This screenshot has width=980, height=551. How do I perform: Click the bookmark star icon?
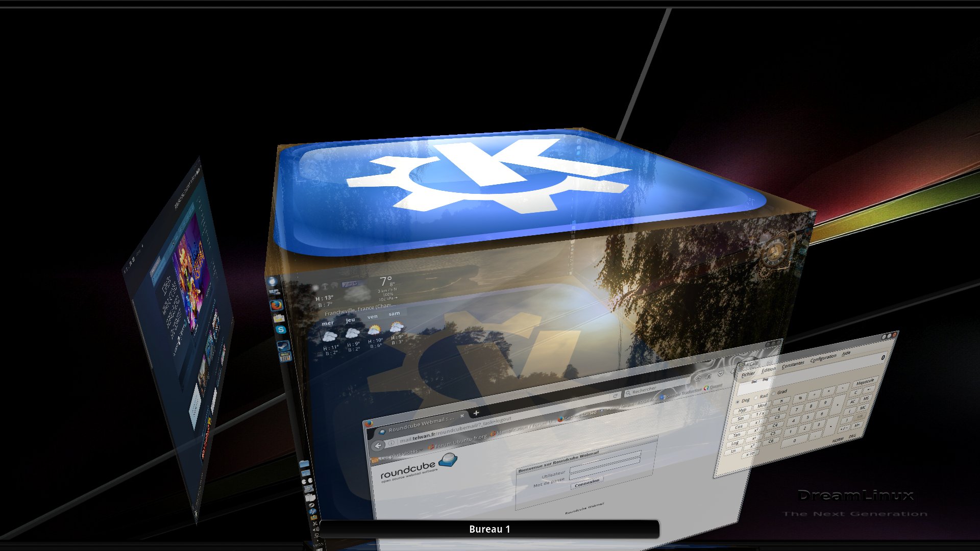[698, 379]
